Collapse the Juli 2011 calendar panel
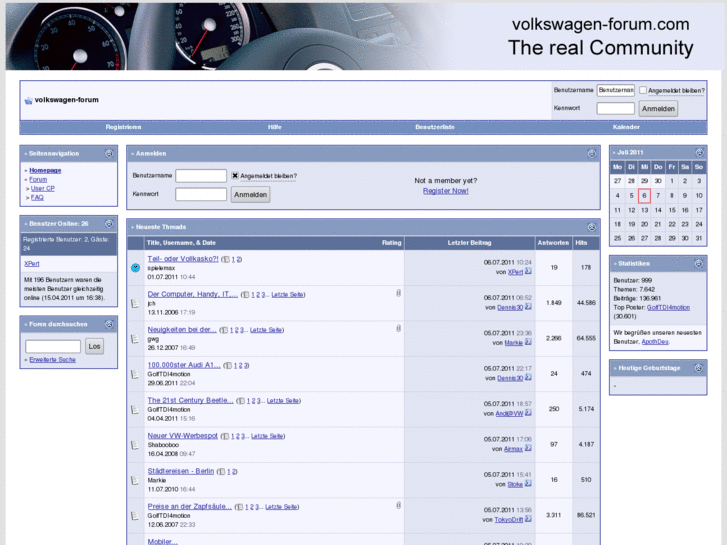The image size is (727, 545). [x=699, y=152]
